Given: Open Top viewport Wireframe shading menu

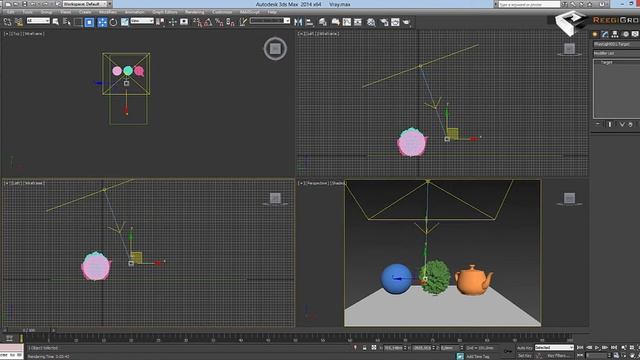Looking at the screenshot, I should [x=34, y=34].
